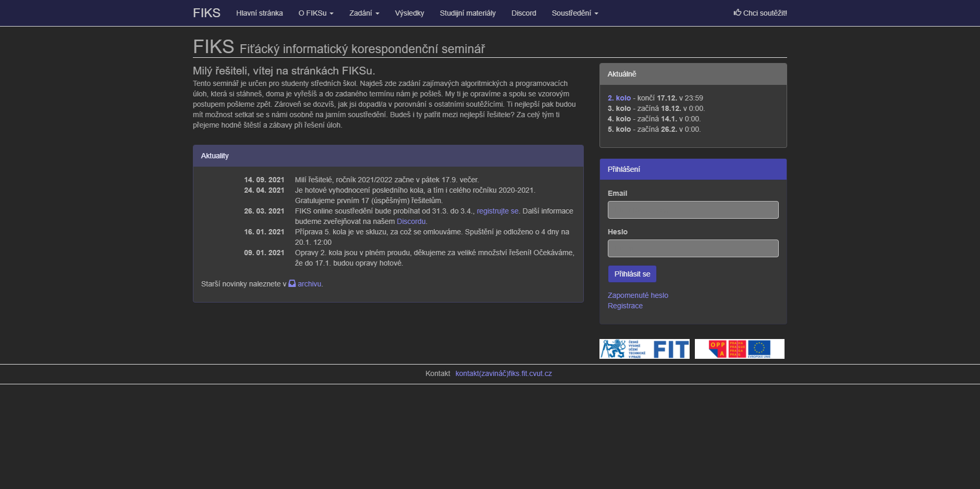Follow the Registrace link
Viewport: 980px width, 489px height.
(625, 306)
